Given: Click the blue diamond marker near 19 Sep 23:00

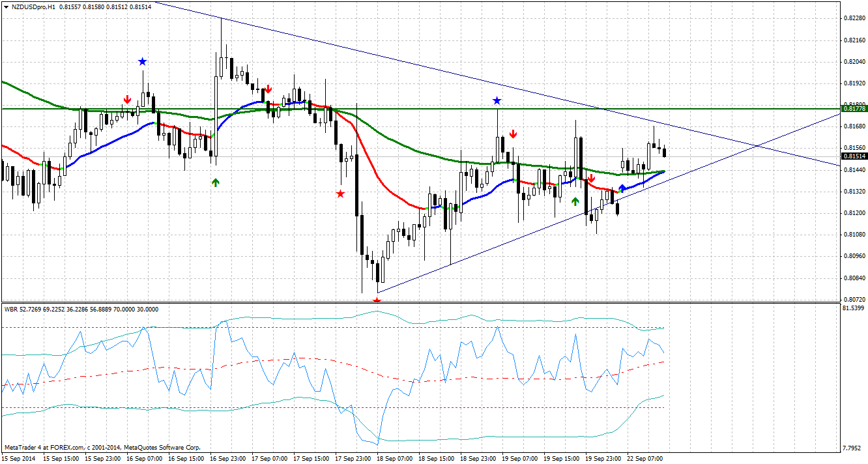Looking at the screenshot, I should pyautogui.click(x=622, y=186).
